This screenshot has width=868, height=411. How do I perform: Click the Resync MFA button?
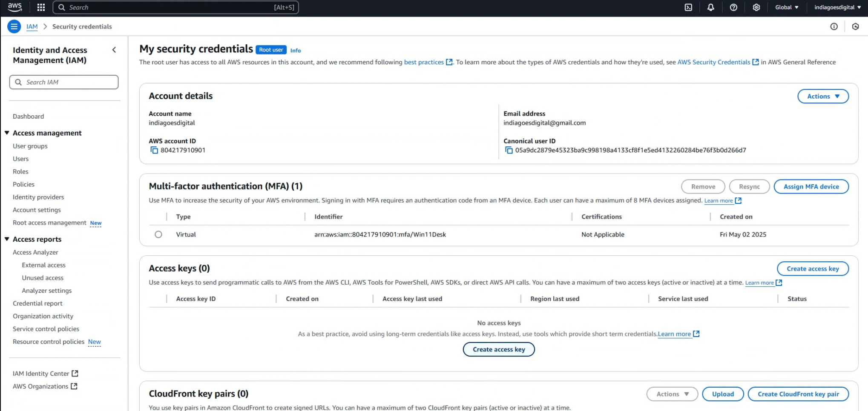tap(749, 186)
